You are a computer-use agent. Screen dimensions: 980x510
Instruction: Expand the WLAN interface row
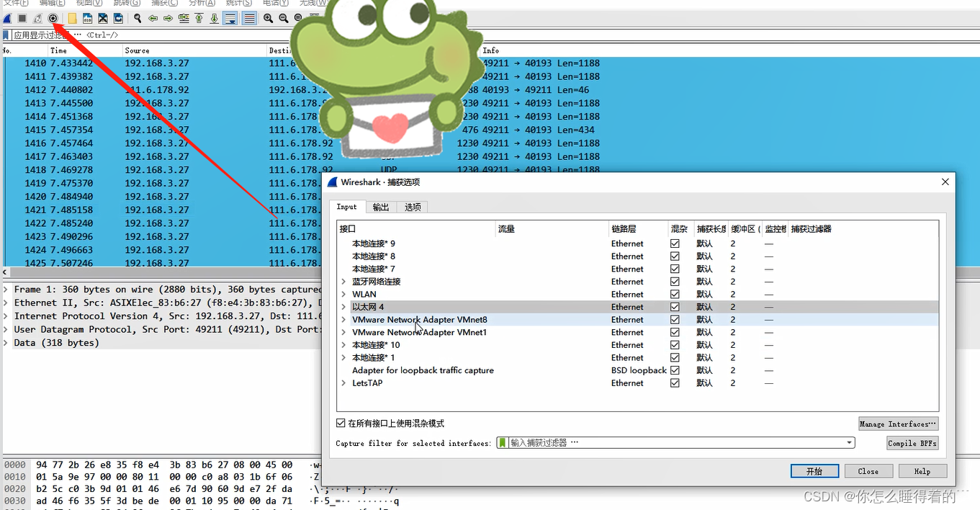point(343,294)
